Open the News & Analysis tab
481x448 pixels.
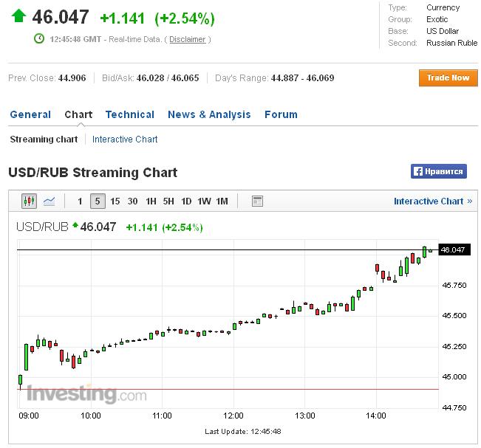point(209,114)
